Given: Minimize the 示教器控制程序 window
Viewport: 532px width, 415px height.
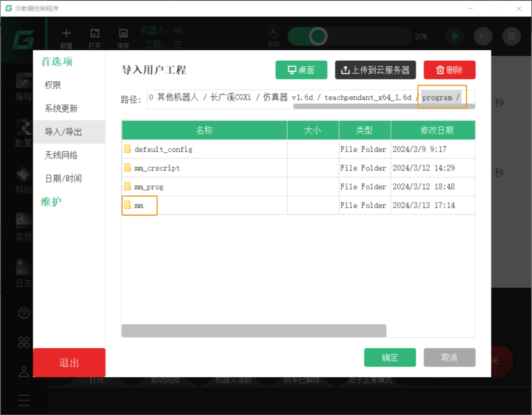Looking at the screenshot, I should (x=470, y=8).
